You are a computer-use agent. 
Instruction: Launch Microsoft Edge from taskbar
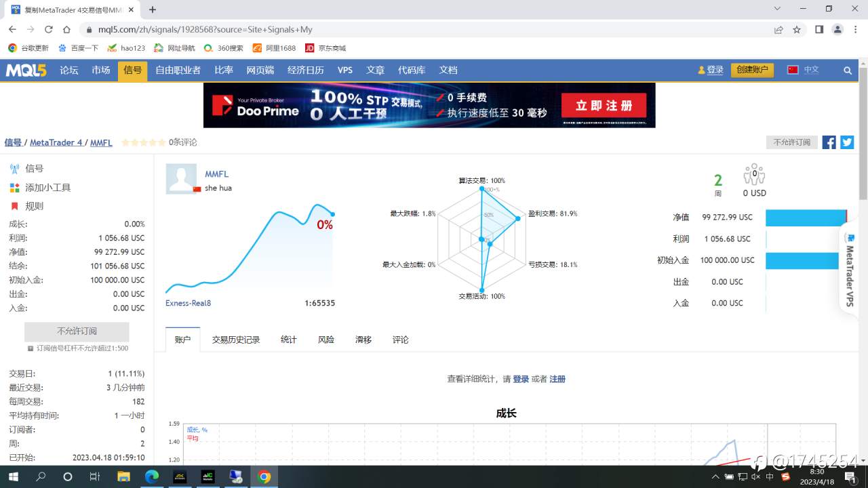coord(151,476)
